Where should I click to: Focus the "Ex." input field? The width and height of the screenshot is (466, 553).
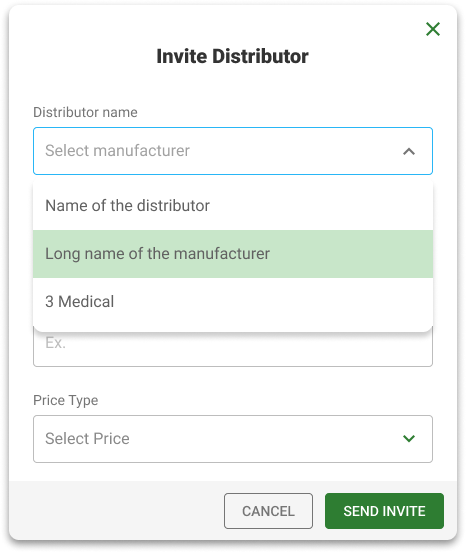pos(233,347)
